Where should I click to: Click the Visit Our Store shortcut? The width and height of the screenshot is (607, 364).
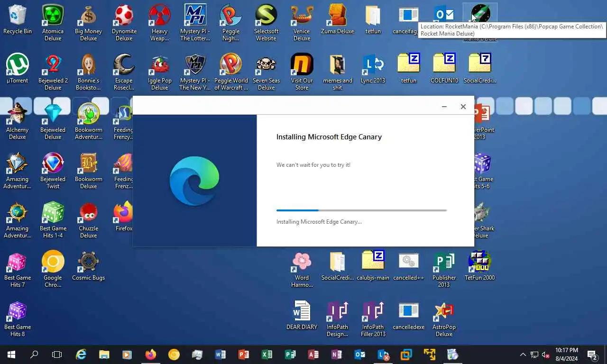[302, 72]
